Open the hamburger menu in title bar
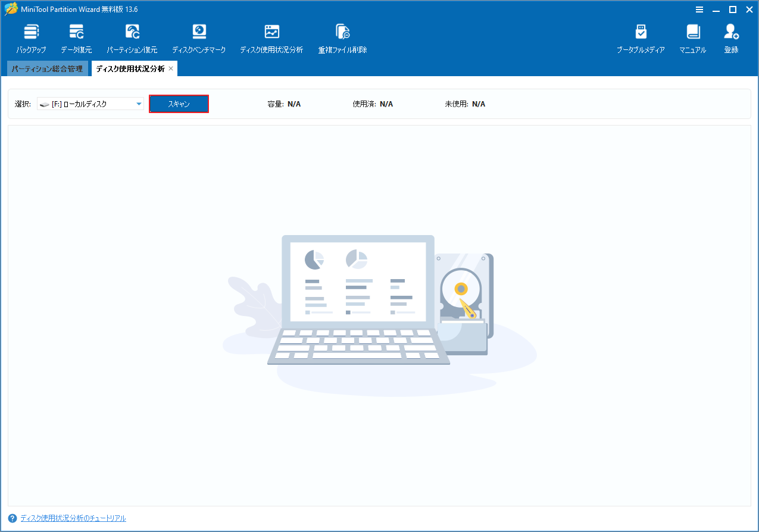 point(698,9)
